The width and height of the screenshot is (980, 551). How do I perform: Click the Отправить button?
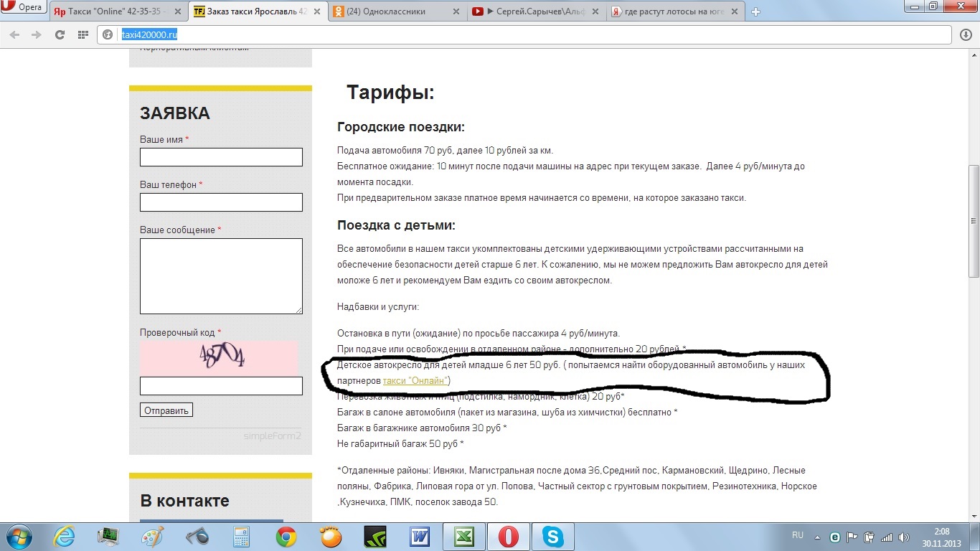(166, 410)
